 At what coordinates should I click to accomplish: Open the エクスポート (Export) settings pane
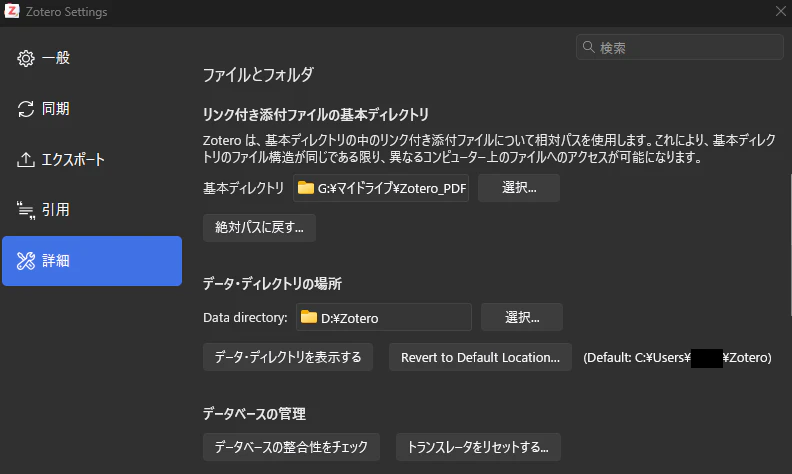pos(92,160)
